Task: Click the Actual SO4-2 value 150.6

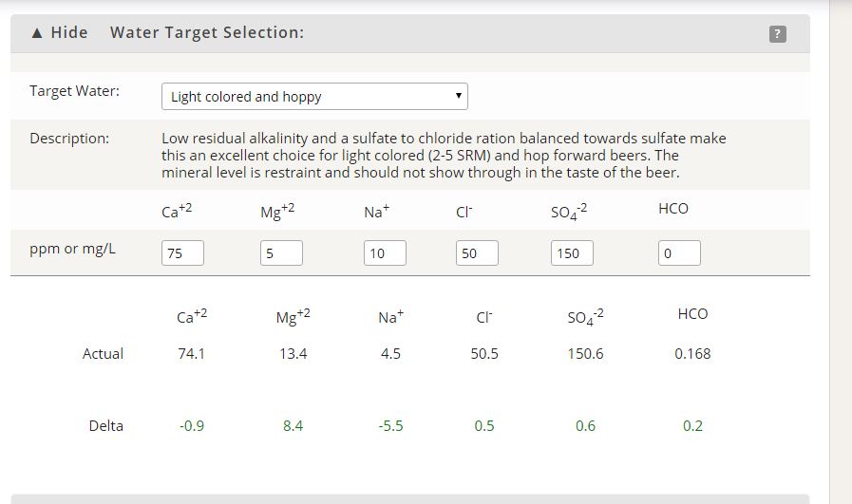Action: tap(585, 354)
